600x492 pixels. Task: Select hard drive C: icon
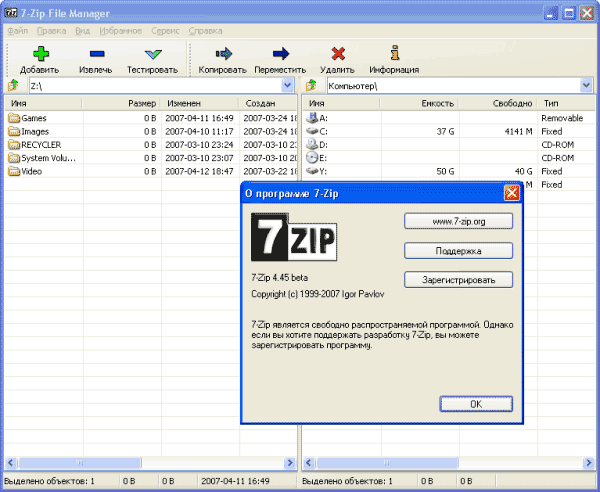coord(312,131)
